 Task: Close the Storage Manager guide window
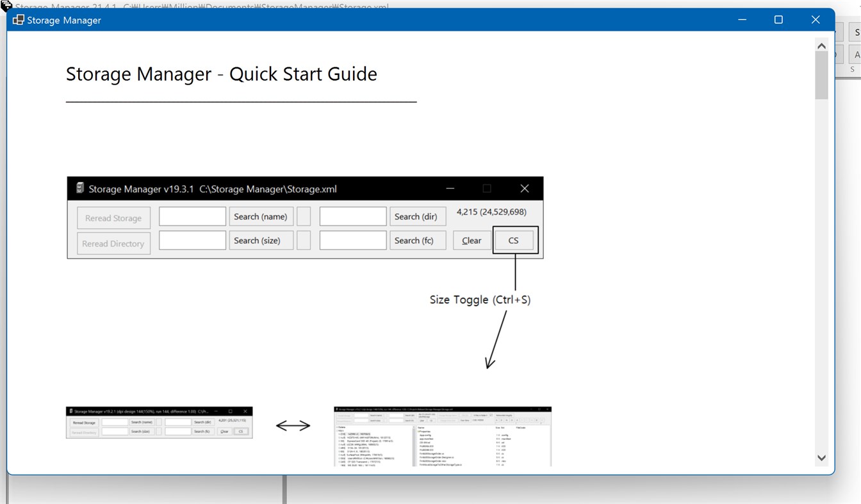click(816, 20)
